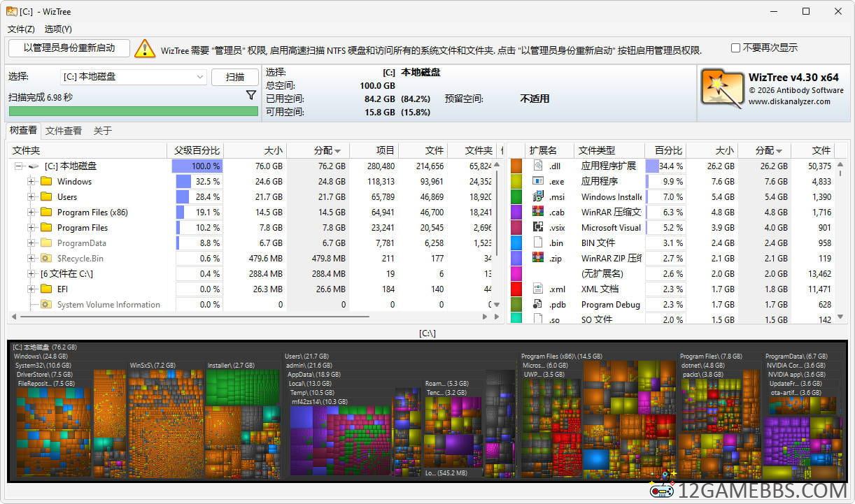855x504 pixels.
Task: Switch to the 文件查看 tab
Action: [x=64, y=131]
